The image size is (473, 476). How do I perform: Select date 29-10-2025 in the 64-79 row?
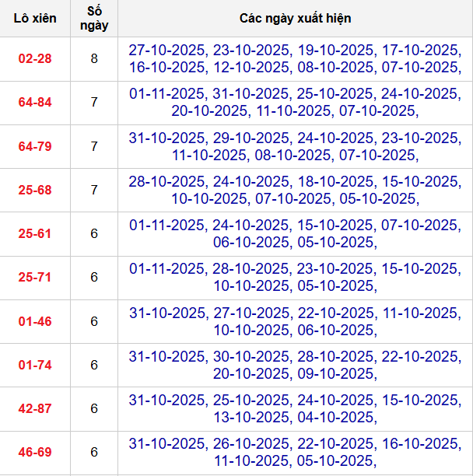click(251, 138)
